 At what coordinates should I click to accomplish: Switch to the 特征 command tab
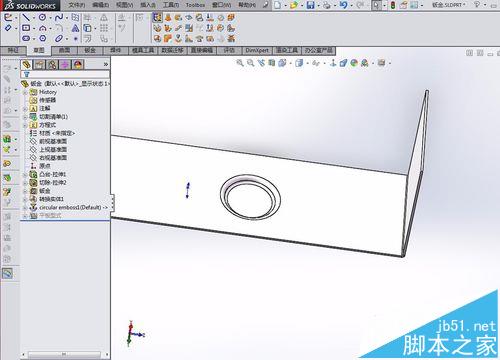pos(13,50)
